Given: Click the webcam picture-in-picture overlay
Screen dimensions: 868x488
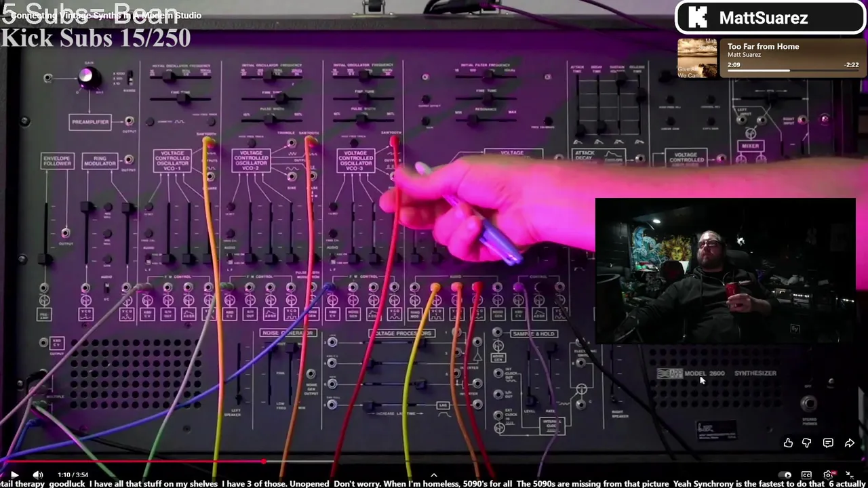Looking at the screenshot, I should pyautogui.click(x=725, y=271).
